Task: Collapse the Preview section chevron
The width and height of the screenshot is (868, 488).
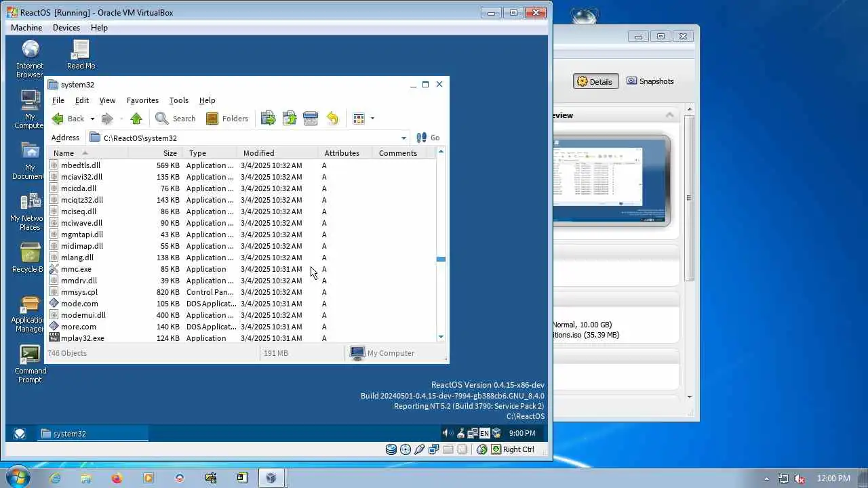Action: [670, 115]
